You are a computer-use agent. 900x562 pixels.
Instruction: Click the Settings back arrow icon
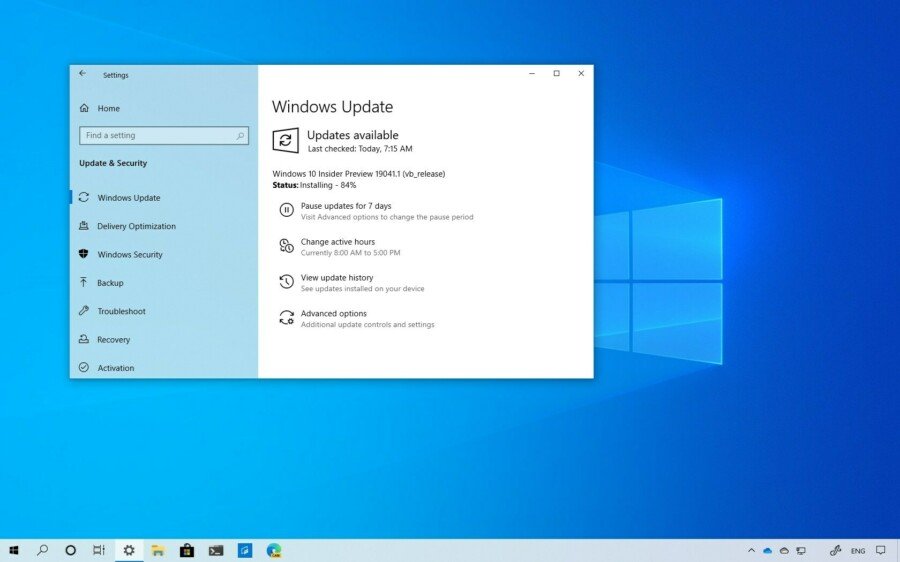pyautogui.click(x=83, y=73)
